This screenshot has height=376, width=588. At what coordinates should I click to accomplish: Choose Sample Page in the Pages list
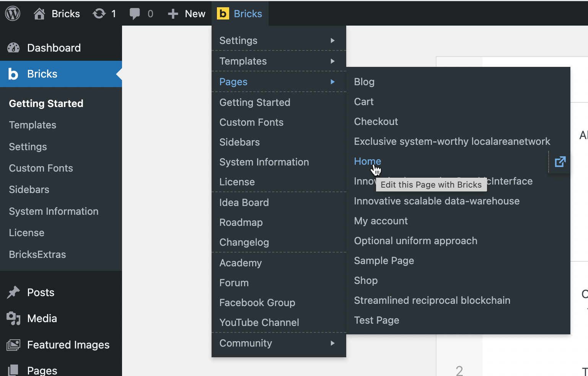(384, 261)
